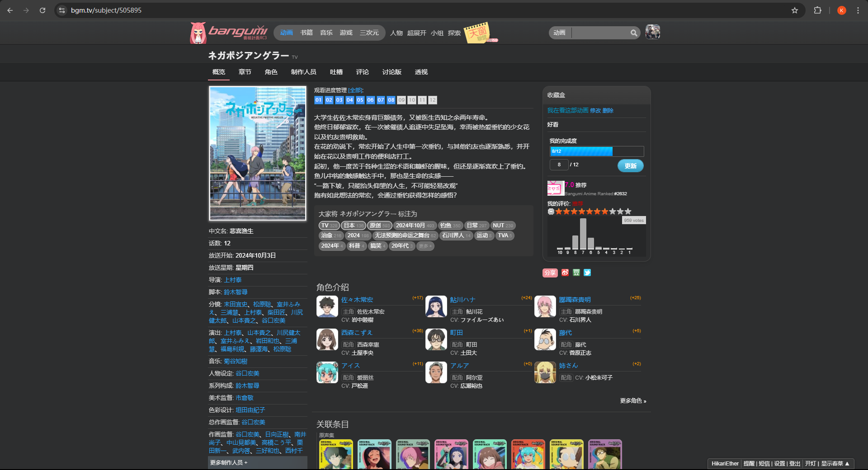Mark episode 10 as watched
Viewport: 868px width, 470px height.
click(412, 100)
